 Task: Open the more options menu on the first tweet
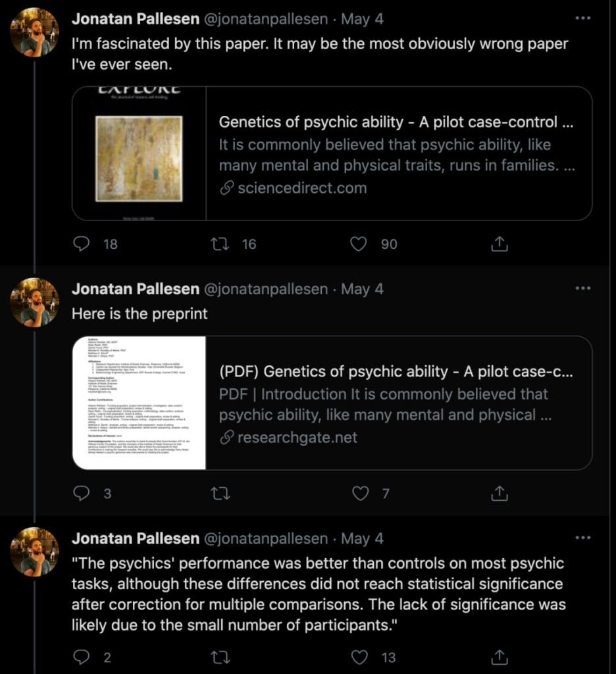click(582, 19)
